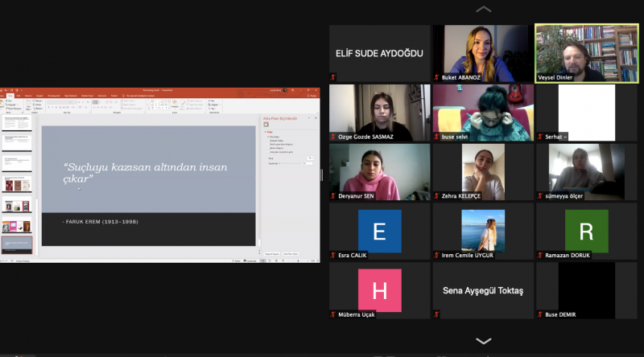644x357 pixels.
Task: Click muted mic icon next to Veysel Dinler
Action: pyautogui.click(x=540, y=78)
